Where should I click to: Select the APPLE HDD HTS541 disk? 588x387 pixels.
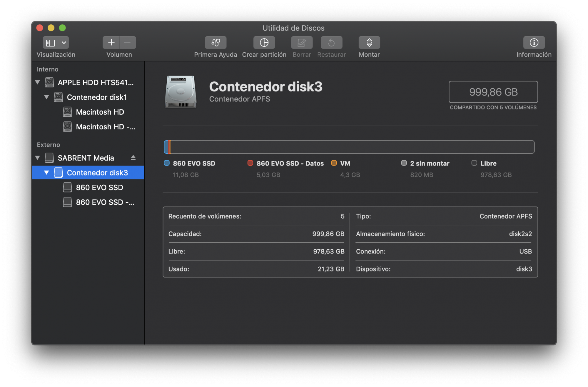pyautogui.click(x=95, y=83)
